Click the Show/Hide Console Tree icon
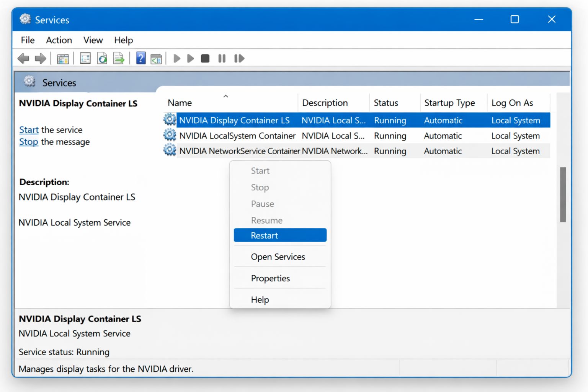 click(x=62, y=58)
